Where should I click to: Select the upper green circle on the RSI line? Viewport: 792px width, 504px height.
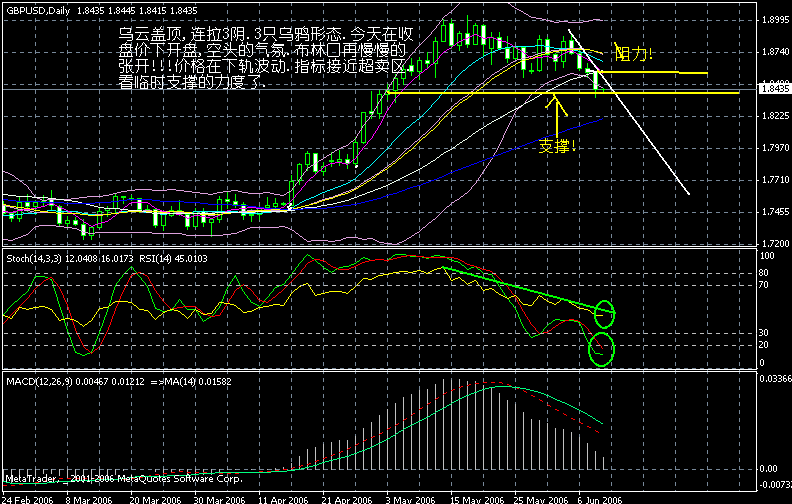click(604, 313)
